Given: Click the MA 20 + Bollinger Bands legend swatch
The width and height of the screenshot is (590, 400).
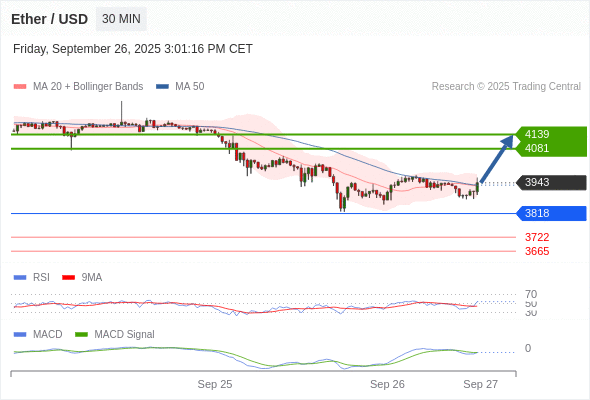Looking at the screenshot, I should tap(20, 87).
